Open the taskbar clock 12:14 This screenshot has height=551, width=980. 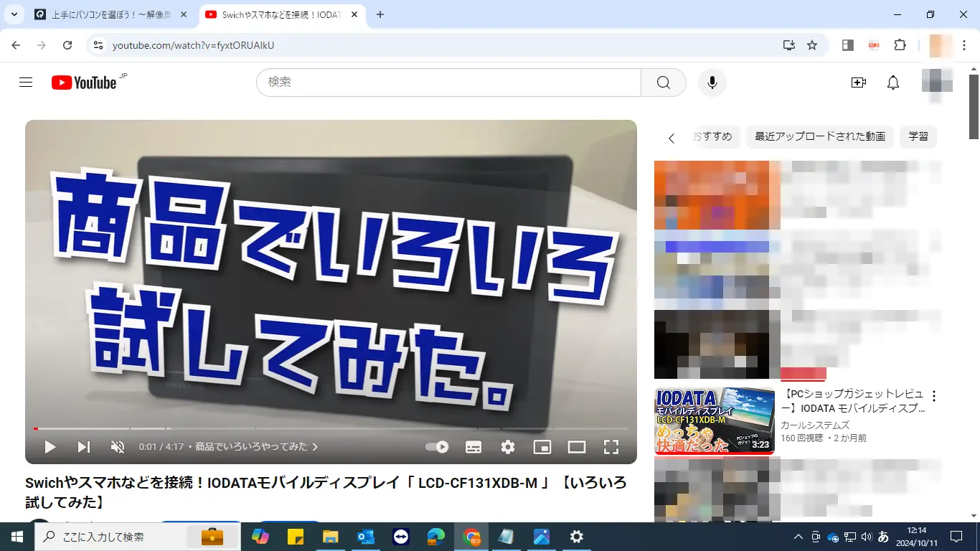(918, 537)
